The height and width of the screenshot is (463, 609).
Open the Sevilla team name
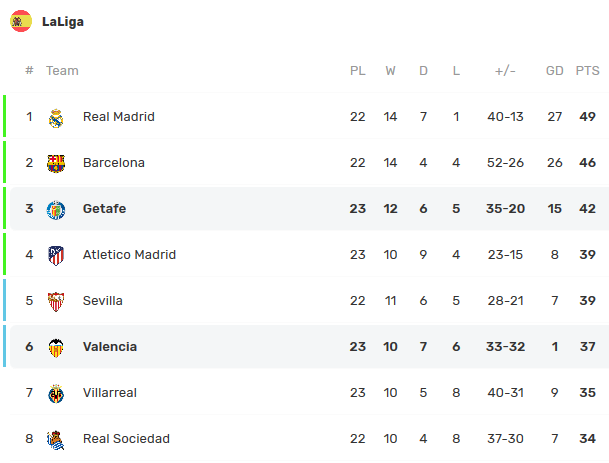[106, 301]
